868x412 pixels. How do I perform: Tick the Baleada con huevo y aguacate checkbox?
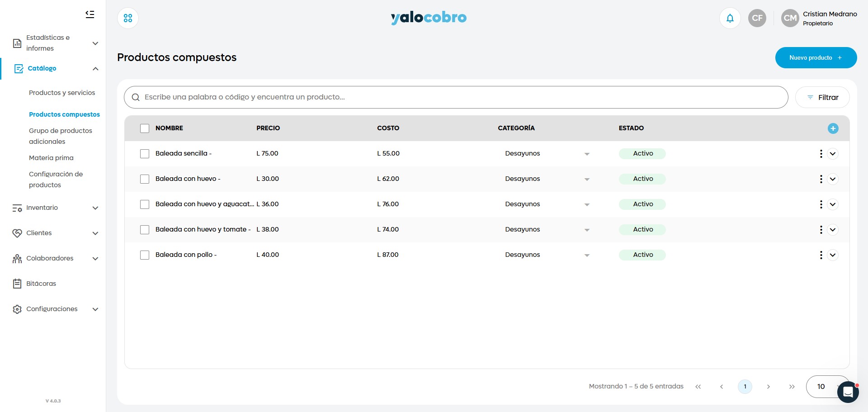pos(145,204)
